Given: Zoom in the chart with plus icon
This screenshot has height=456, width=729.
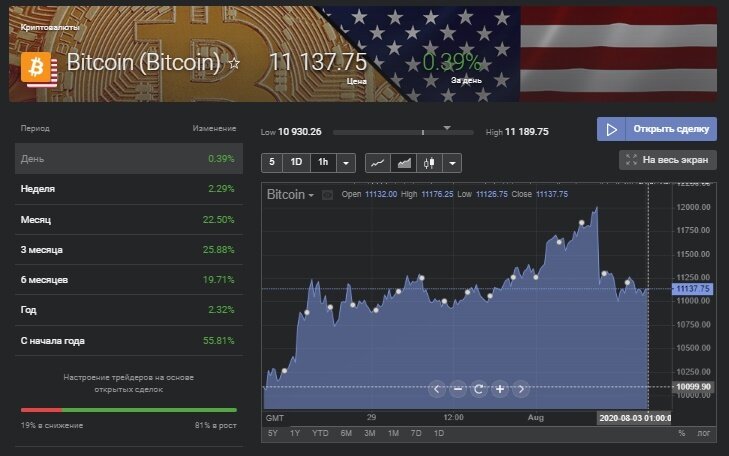Looking at the screenshot, I should point(500,389).
